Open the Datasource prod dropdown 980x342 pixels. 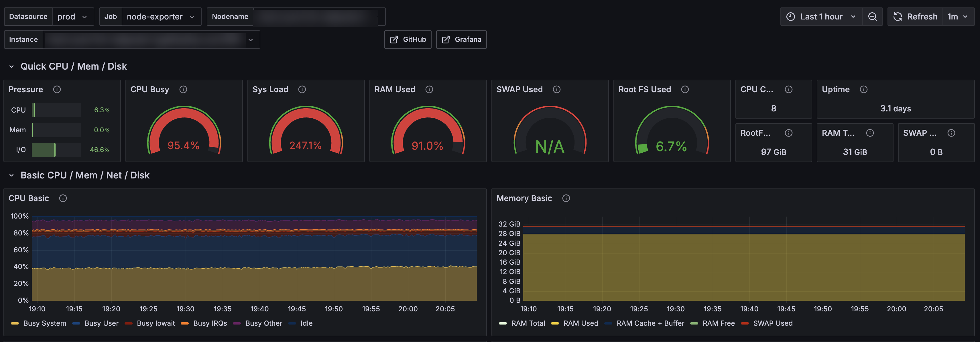73,17
